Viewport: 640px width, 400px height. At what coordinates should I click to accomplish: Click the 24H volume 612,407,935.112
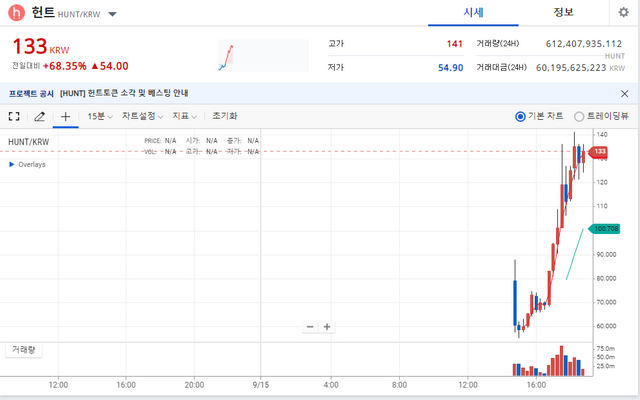click(x=584, y=44)
